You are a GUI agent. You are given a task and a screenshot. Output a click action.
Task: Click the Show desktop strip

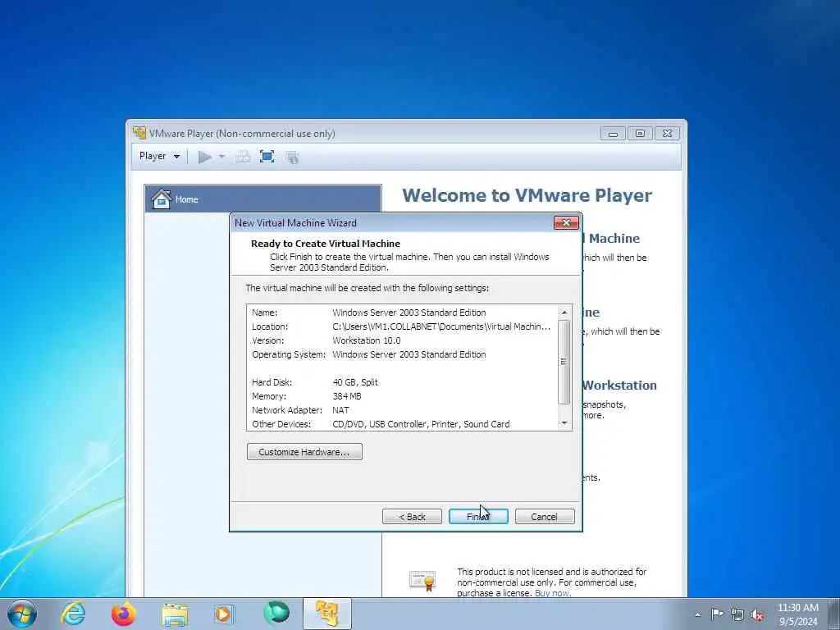pos(834,614)
